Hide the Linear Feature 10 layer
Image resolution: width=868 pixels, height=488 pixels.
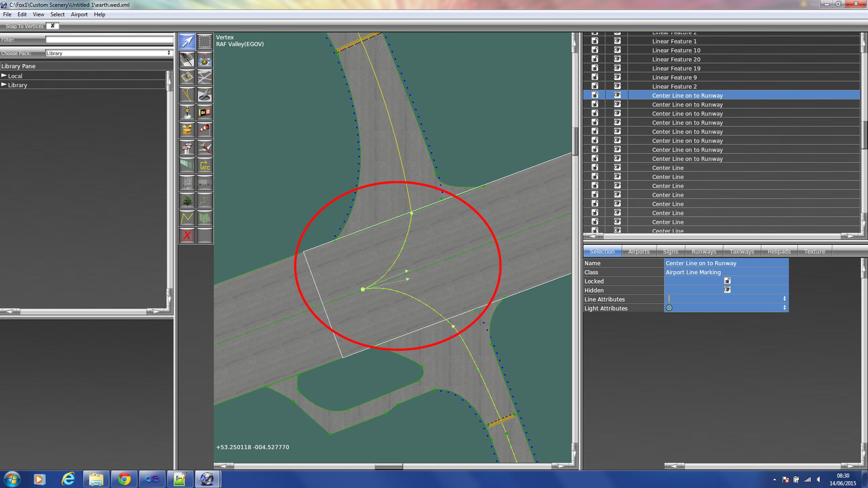coord(617,50)
